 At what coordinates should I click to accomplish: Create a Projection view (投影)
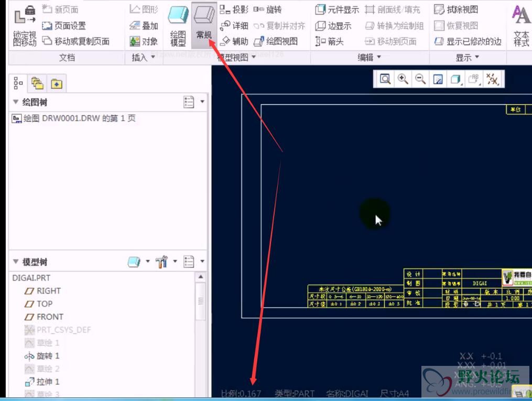click(234, 9)
